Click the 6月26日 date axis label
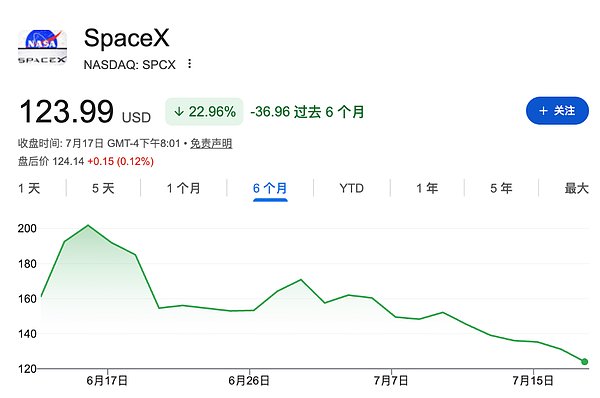Image resolution: width=600 pixels, height=398 pixels. coord(249,380)
